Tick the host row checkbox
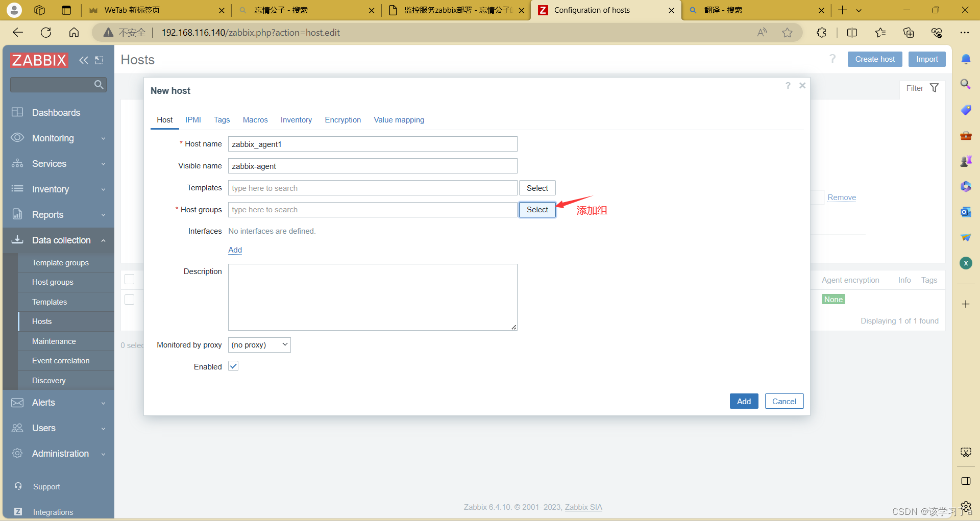Viewport: 980px width, 521px height. [x=130, y=300]
